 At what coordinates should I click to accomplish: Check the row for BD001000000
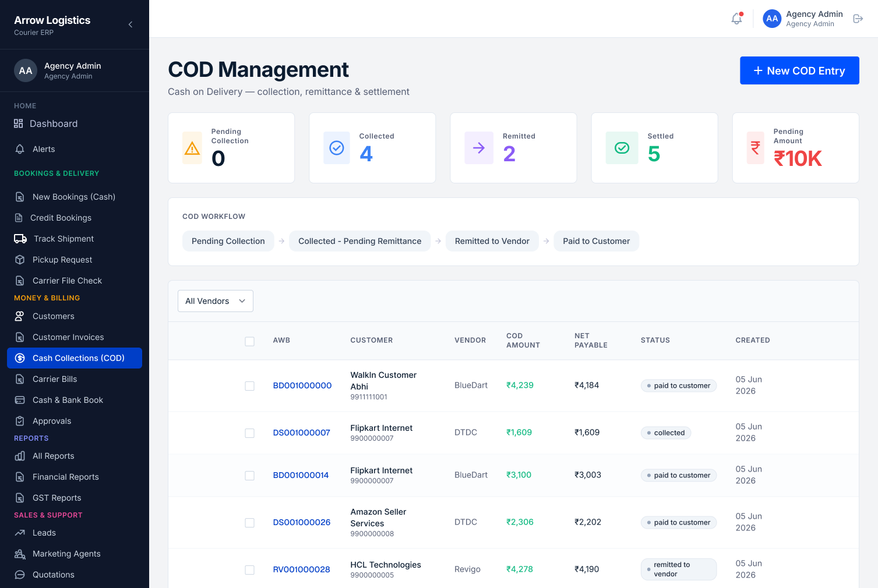[x=250, y=386]
